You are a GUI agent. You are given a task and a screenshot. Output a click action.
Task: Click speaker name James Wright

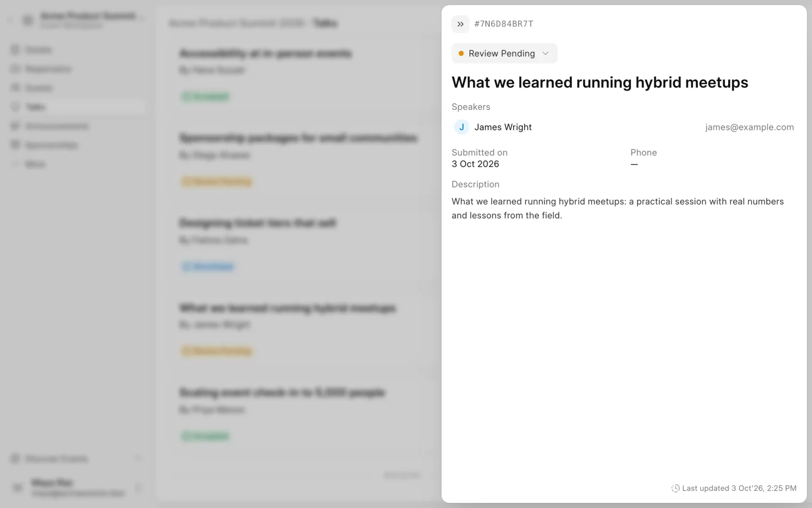503,127
